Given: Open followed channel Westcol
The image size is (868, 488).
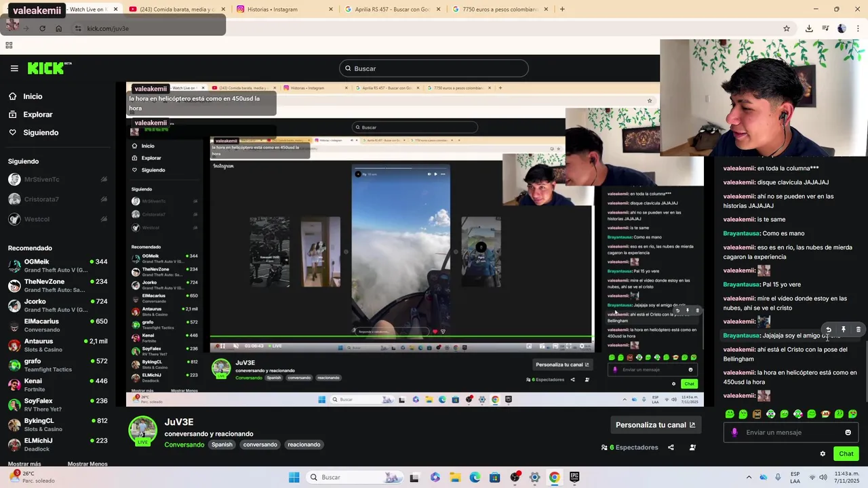Looking at the screenshot, I should point(58,219).
